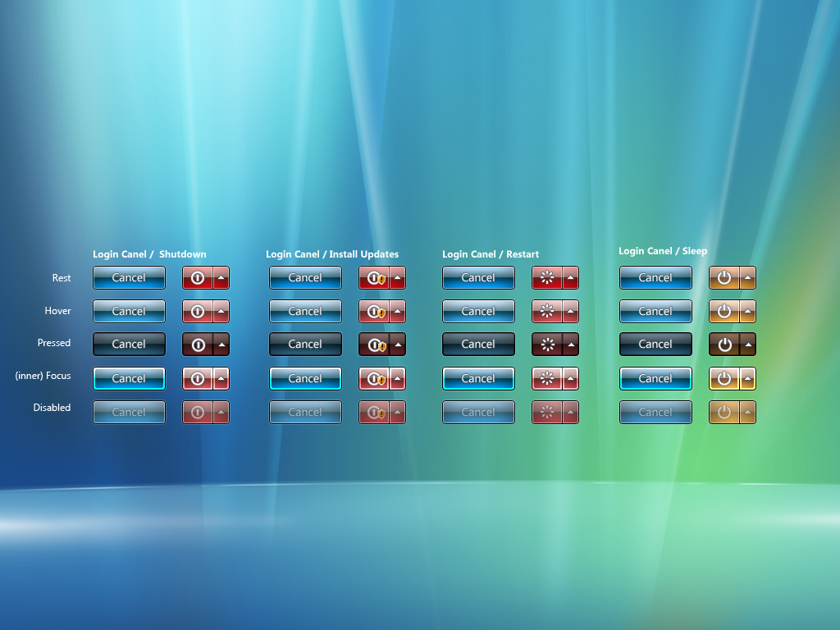Click the Focus row Sleep icon
The width and height of the screenshot is (840, 630).
tap(724, 379)
